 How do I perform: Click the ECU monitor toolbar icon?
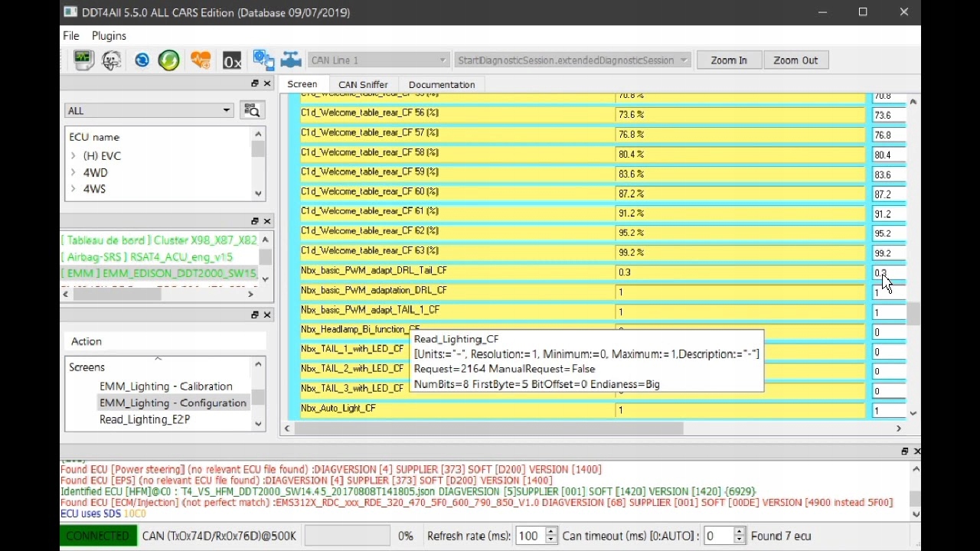point(83,60)
